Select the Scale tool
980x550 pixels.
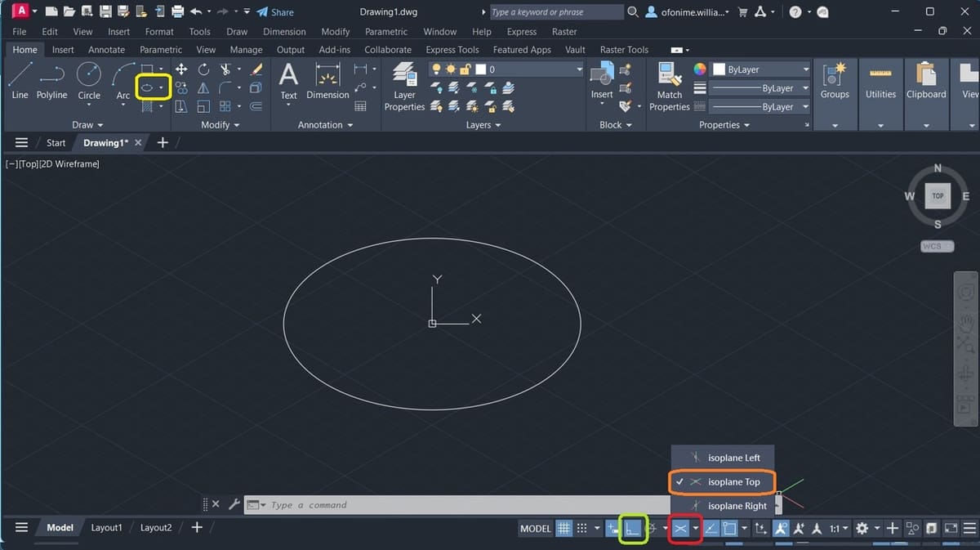coord(203,106)
